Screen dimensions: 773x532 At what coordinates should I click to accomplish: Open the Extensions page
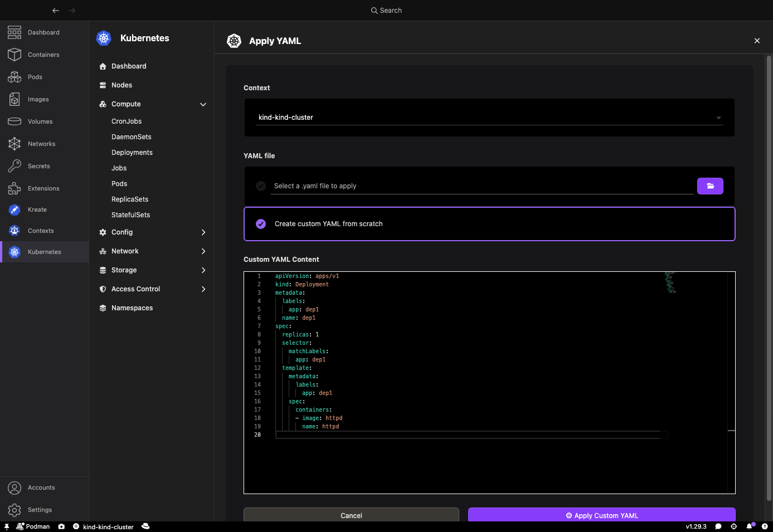44,188
